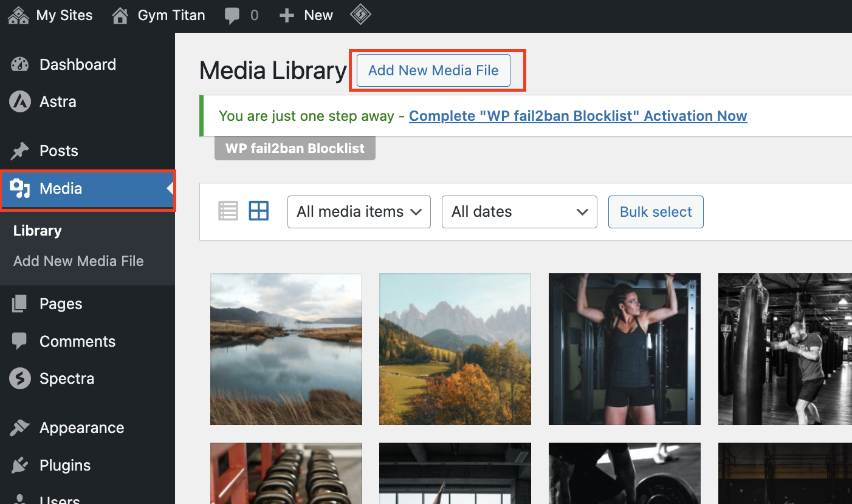Open the All media items filter dropdown
Screen dimensions: 852x504
click(x=359, y=212)
